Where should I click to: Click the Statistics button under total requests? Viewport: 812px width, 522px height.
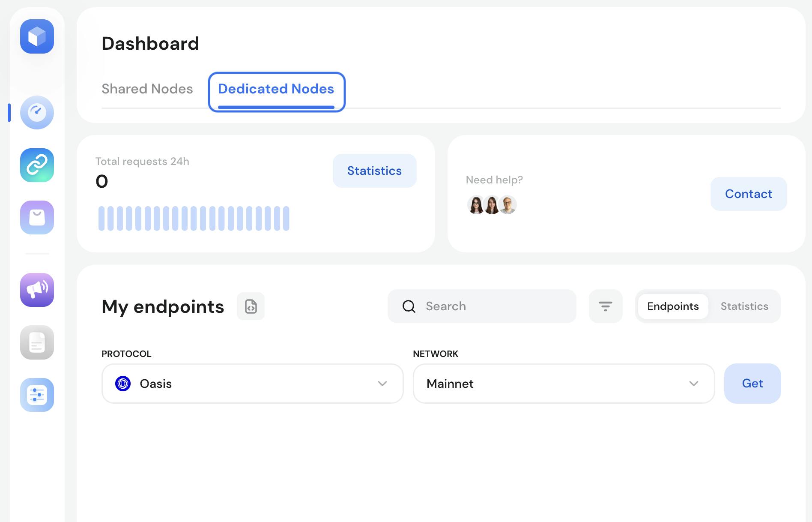(374, 171)
